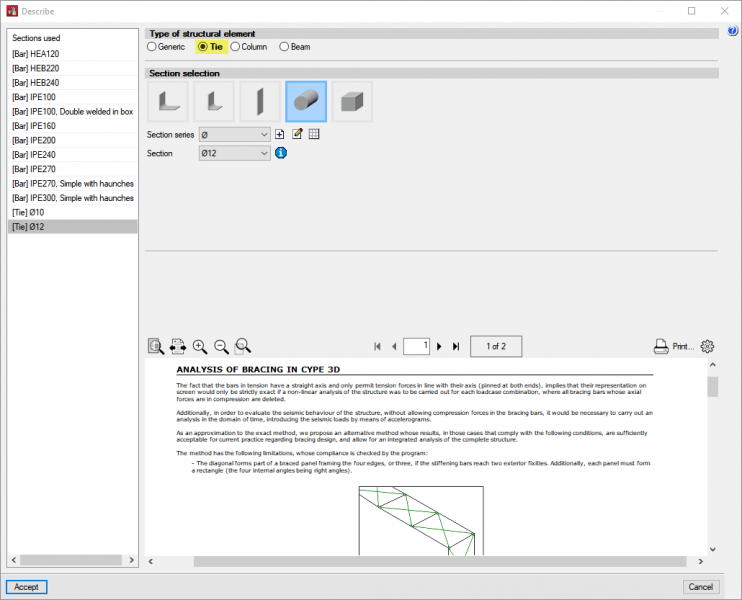Viewport: 742px width, 600px height.
Task: Select the round bar section shape
Action: (x=306, y=102)
